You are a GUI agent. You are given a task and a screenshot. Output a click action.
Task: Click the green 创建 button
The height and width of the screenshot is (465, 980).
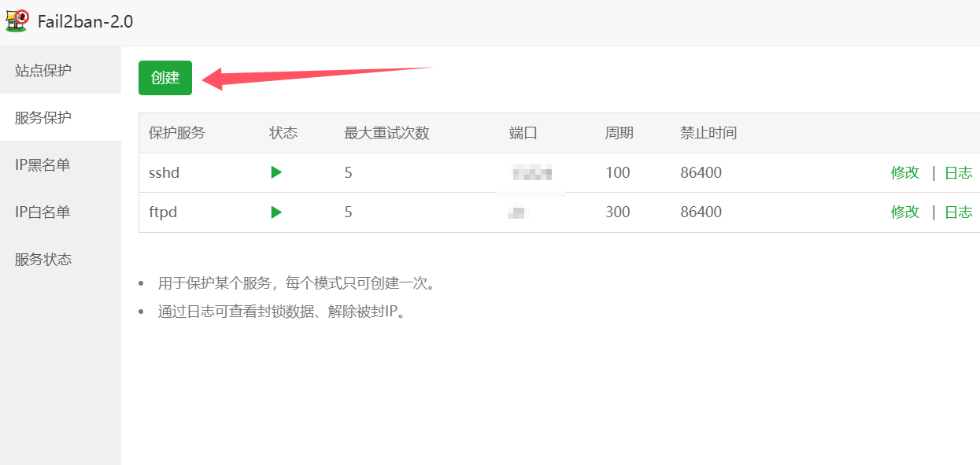pos(165,78)
